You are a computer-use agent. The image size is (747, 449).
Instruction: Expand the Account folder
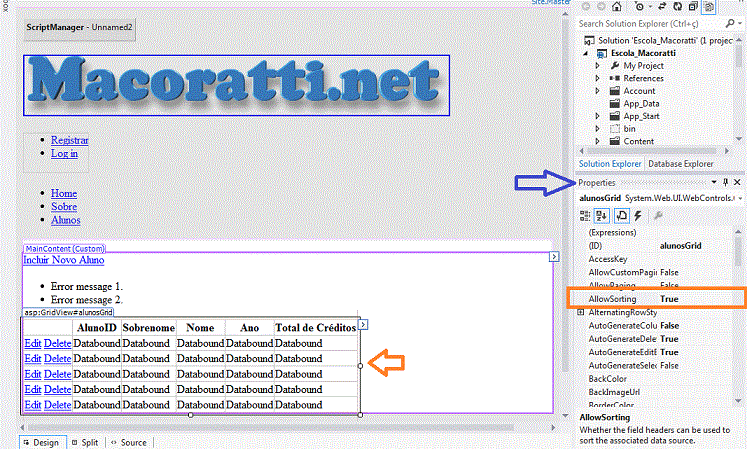[x=597, y=91]
